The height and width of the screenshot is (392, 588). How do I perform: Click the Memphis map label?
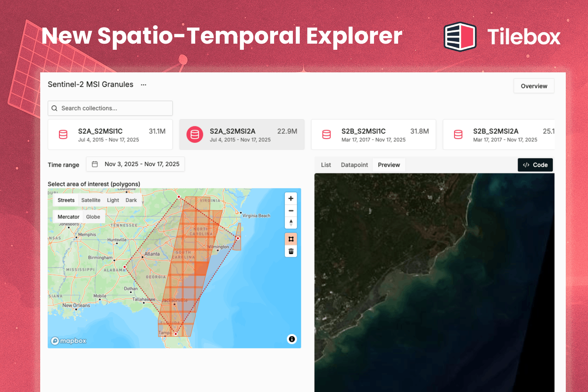(87, 235)
